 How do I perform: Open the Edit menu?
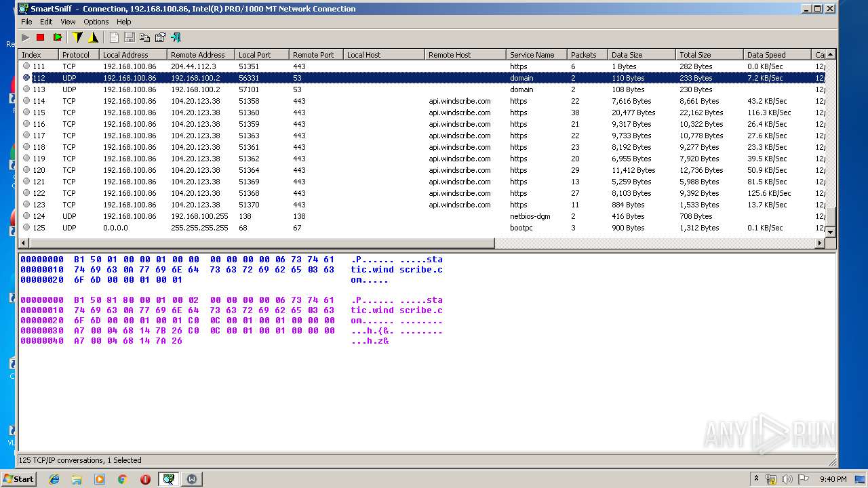point(46,22)
